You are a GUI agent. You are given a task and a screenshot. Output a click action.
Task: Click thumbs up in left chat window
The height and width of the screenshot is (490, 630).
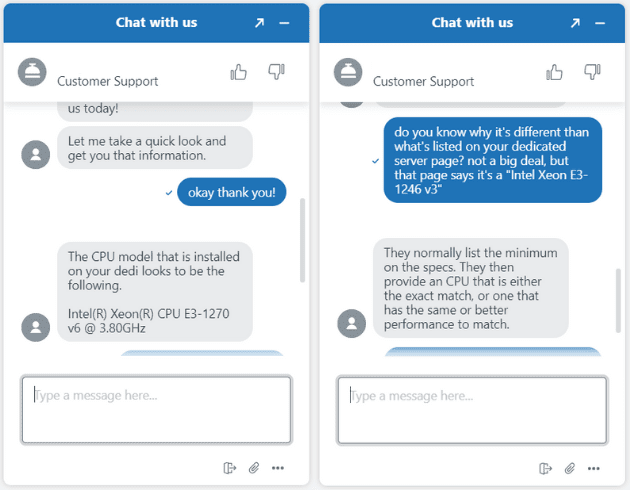pos(239,72)
